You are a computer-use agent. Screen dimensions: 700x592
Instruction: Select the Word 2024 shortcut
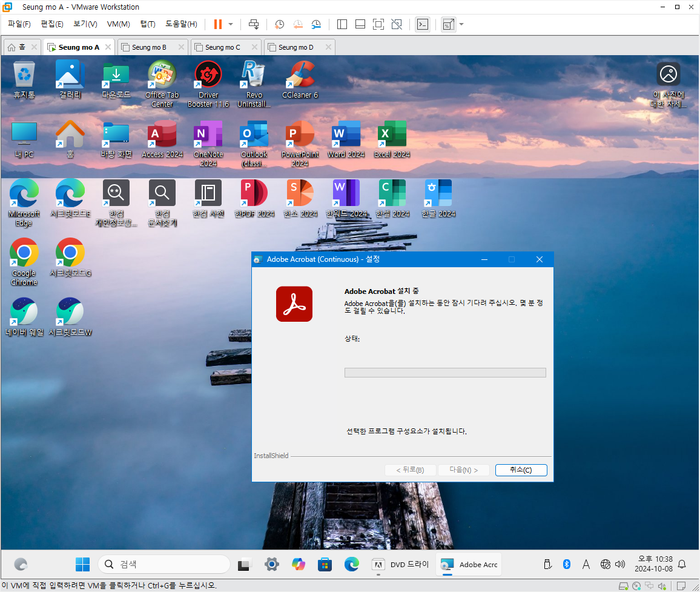pos(346,139)
